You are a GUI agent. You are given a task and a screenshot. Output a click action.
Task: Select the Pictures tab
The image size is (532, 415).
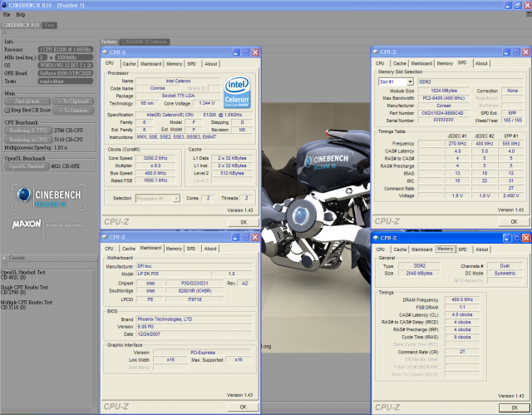click(109, 42)
